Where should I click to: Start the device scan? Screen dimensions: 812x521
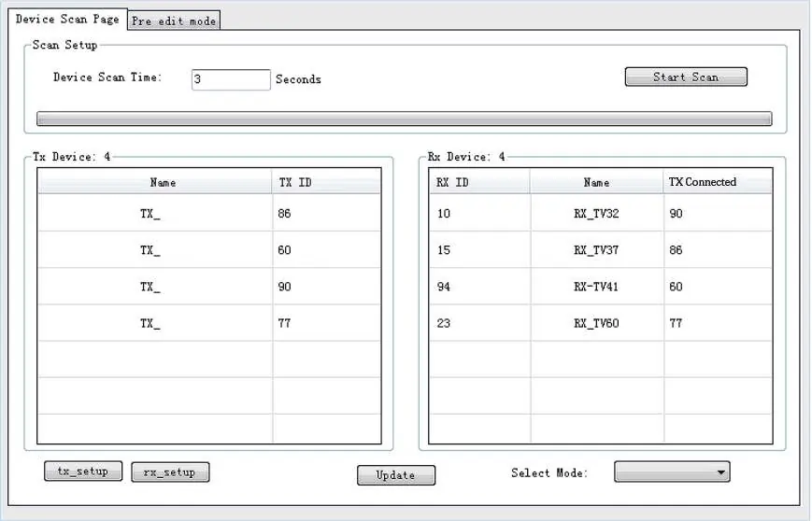(686, 77)
